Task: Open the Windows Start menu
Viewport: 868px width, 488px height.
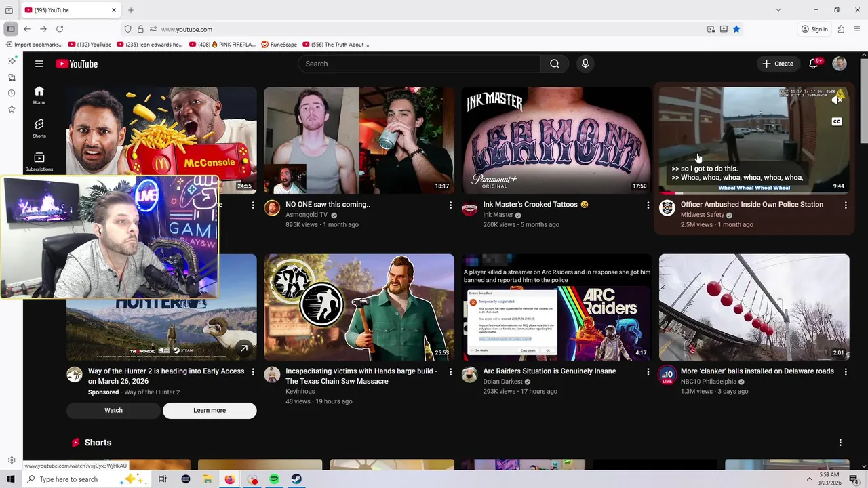Action: [x=10, y=479]
